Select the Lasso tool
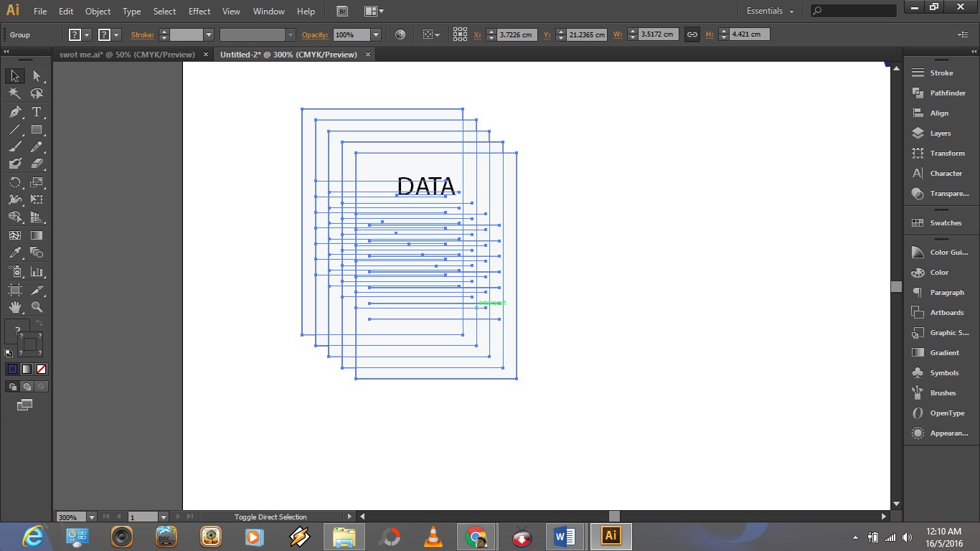 [37, 93]
